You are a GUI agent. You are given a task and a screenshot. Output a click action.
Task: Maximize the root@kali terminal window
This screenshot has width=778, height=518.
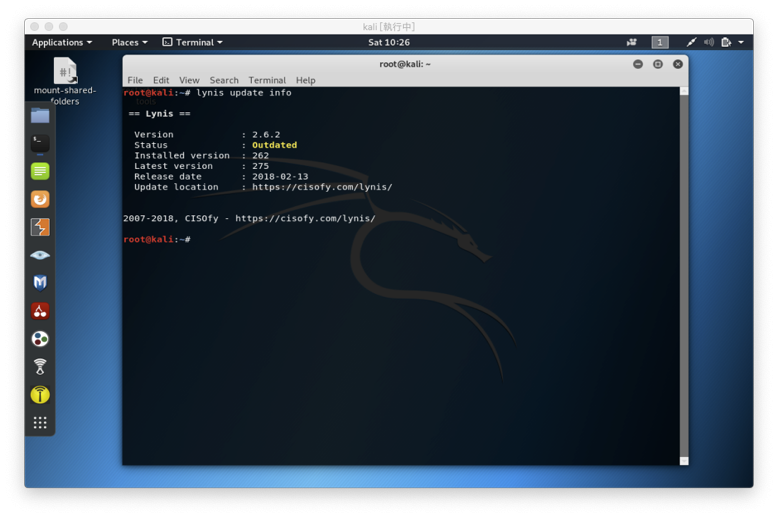coord(658,64)
